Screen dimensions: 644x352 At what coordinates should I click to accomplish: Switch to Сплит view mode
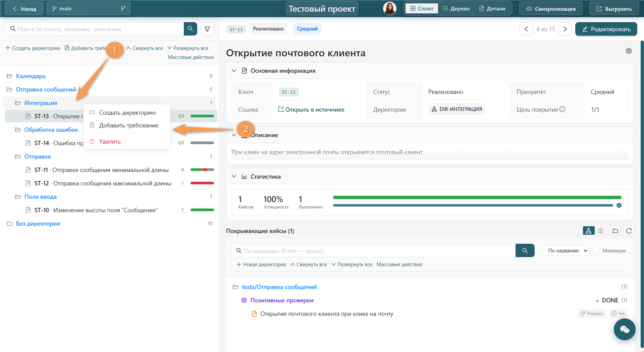pos(422,9)
